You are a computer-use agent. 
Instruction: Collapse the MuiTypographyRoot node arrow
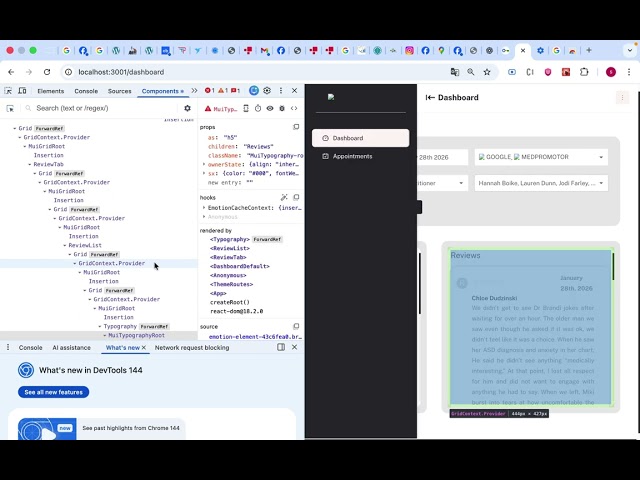pos(105,335)
